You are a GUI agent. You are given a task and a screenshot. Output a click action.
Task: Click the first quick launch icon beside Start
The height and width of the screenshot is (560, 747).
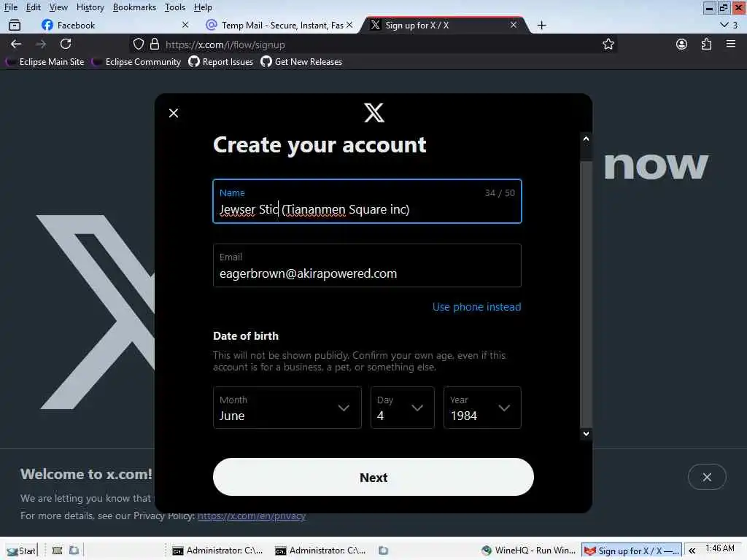pos(57,551)
